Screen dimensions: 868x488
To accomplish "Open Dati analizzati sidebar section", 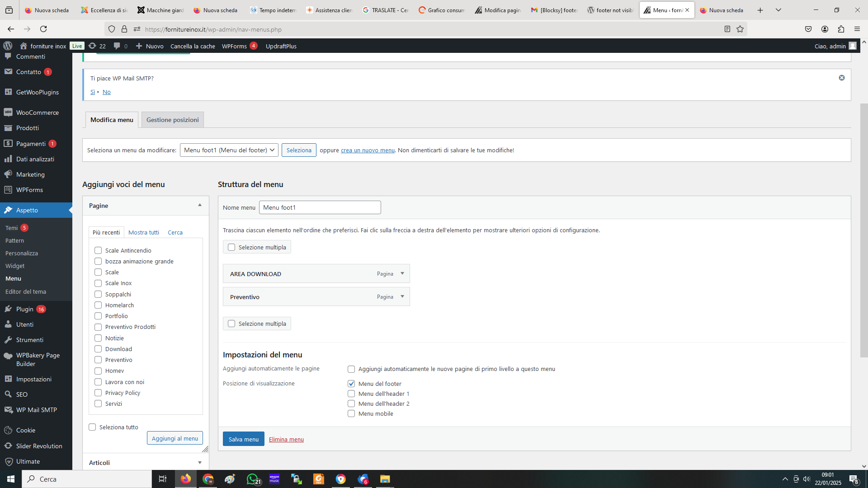I will point(36,159).
